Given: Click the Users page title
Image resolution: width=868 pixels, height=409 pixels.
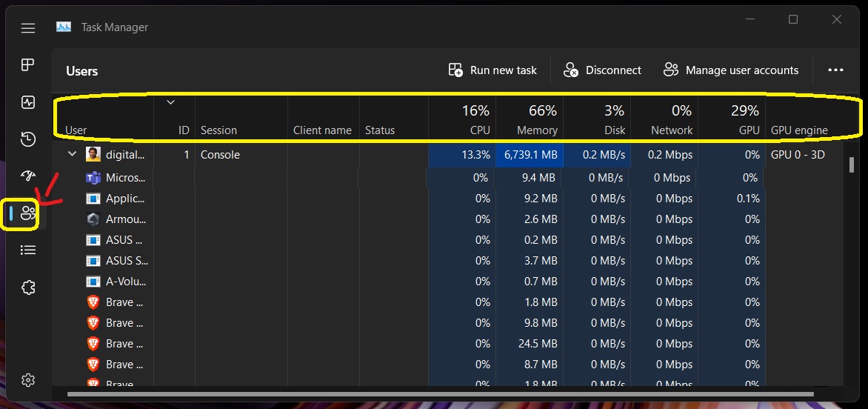Looking at the screenshot, I should 82,71.
